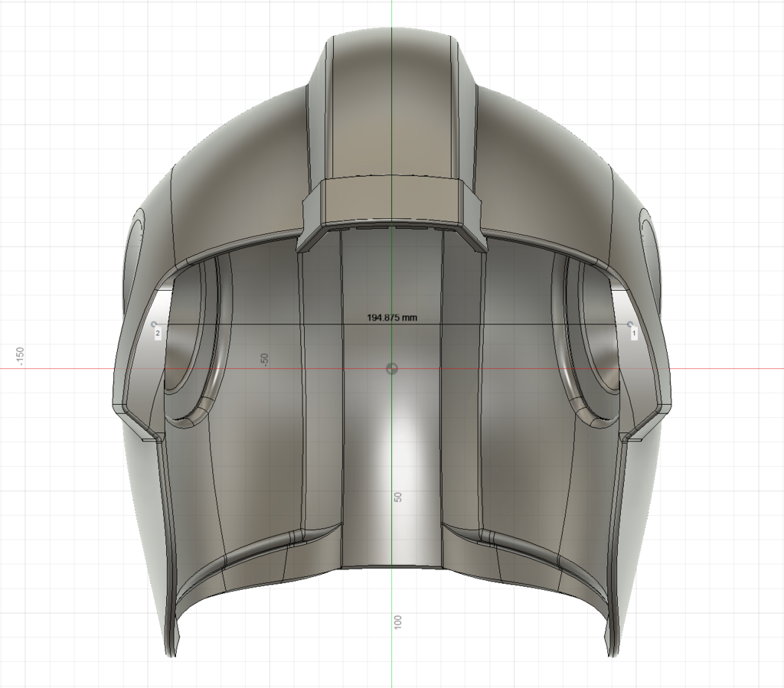Select the origin point at the model center
Image resolution: width=784 pixels, height=688 pixels.
point(392,369)
